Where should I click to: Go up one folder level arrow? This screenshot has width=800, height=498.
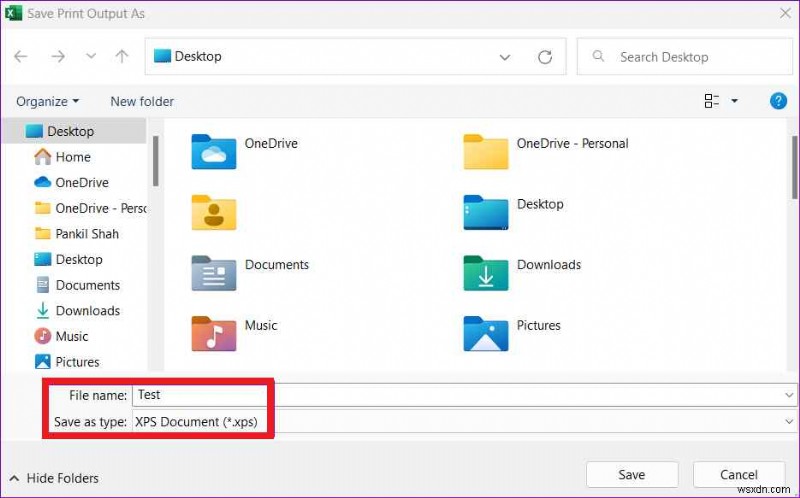pyautogui.click(x=121, y=56)
